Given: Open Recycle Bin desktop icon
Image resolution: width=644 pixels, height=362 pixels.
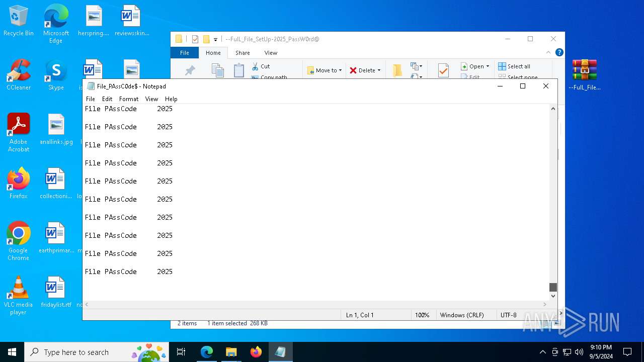Looking at the screenshot, I should [x=19, y=21].
